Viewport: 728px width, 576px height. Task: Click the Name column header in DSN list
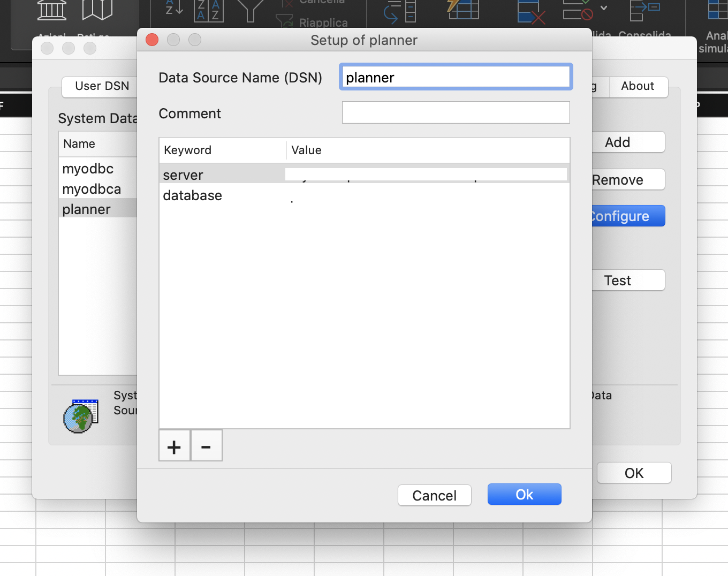(98, 144)
